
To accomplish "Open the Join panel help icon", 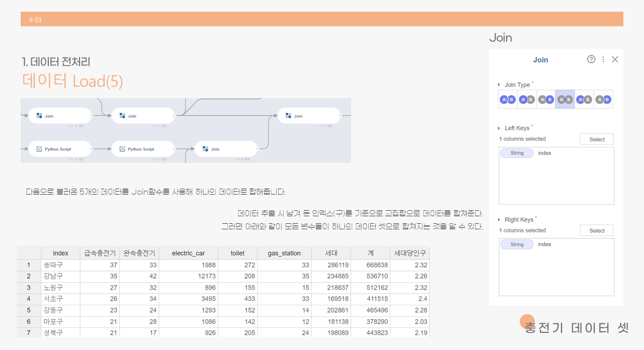I will 591,59.
